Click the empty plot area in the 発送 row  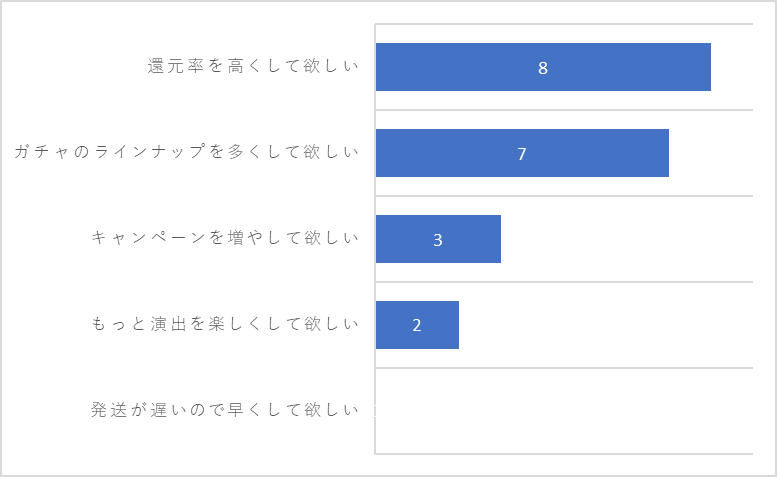[564, 411]
